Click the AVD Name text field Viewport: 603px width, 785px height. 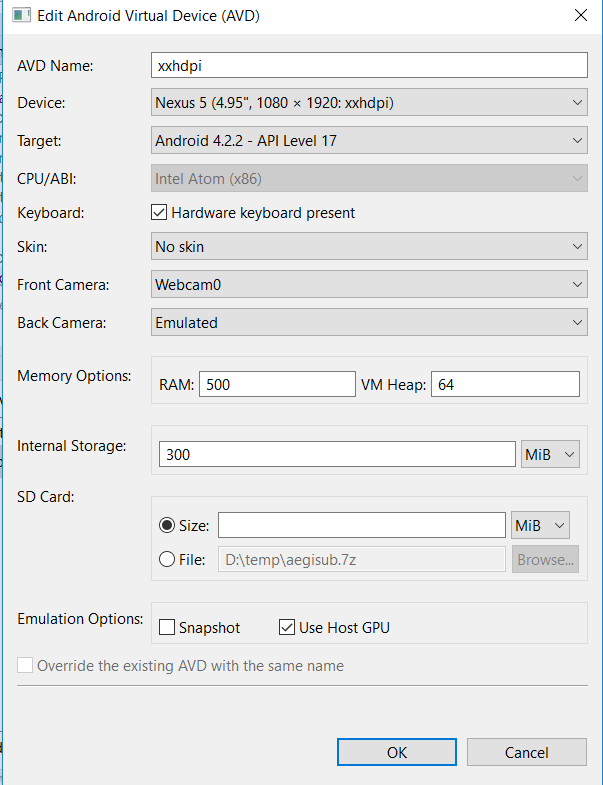[x=369, y=66]
